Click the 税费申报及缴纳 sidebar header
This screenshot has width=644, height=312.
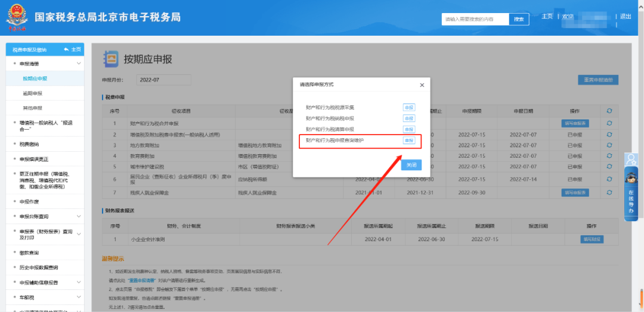[30, 49]
